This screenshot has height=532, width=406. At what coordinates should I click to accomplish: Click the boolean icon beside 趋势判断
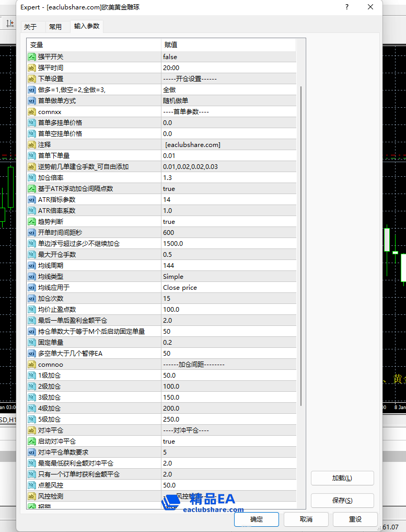click(31, 222)
